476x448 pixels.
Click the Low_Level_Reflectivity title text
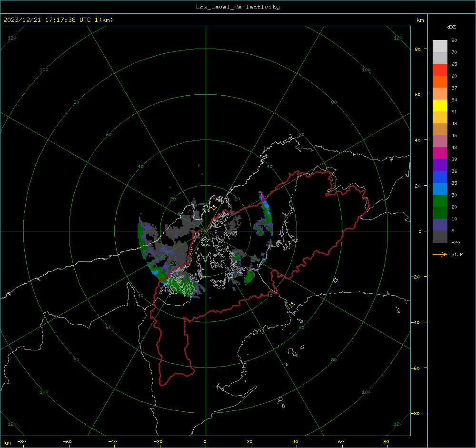[x=238, y=7]
